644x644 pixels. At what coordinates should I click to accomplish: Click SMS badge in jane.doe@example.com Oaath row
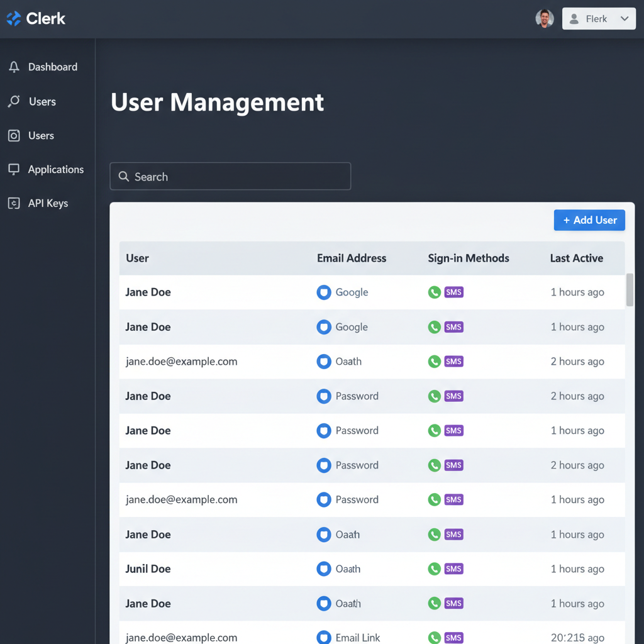tap(453, 362)
